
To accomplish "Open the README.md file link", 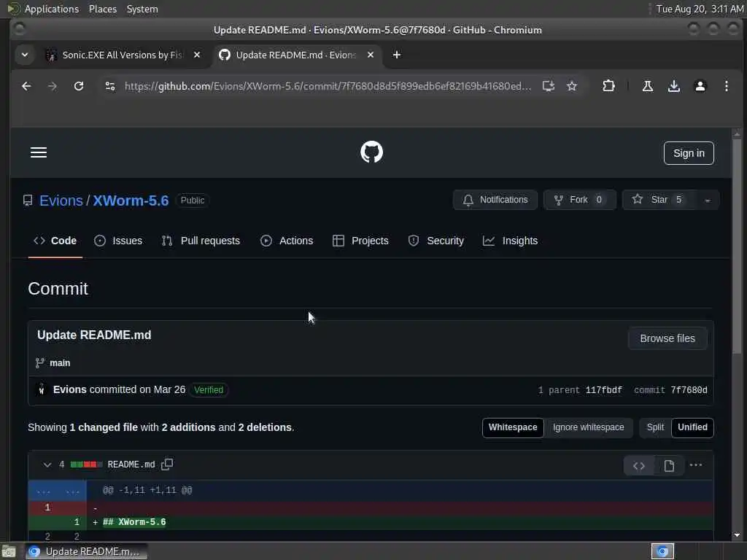I will coord(131,464).
